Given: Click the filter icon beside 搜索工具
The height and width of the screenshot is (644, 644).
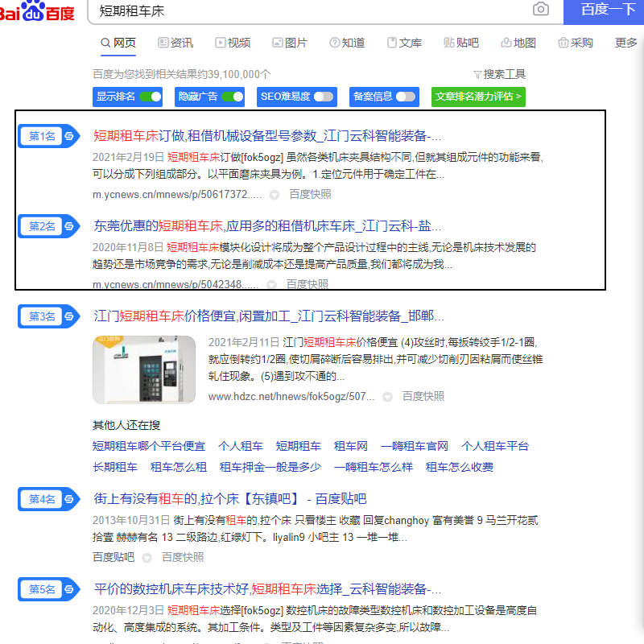Looking at the screenshot, I should [477, 75].
